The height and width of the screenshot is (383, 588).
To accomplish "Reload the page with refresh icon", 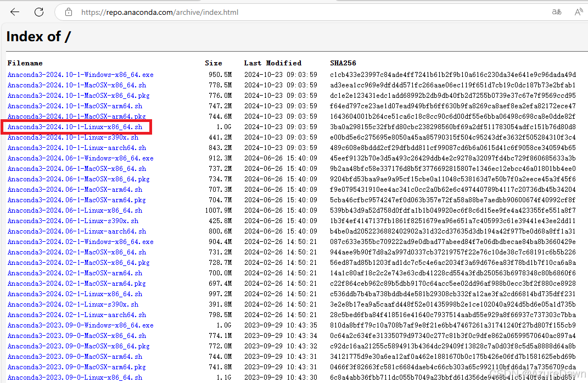I will click(x=39, y=12).
